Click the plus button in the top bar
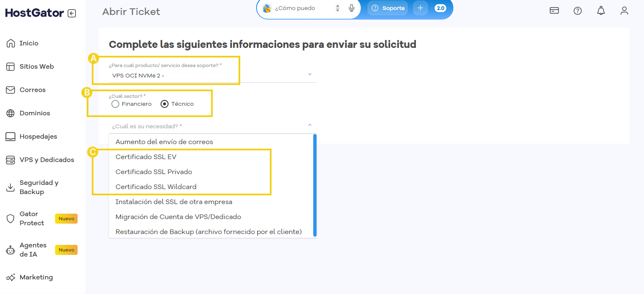Screen dimensions: 644x294 click(x=420, y=8)
